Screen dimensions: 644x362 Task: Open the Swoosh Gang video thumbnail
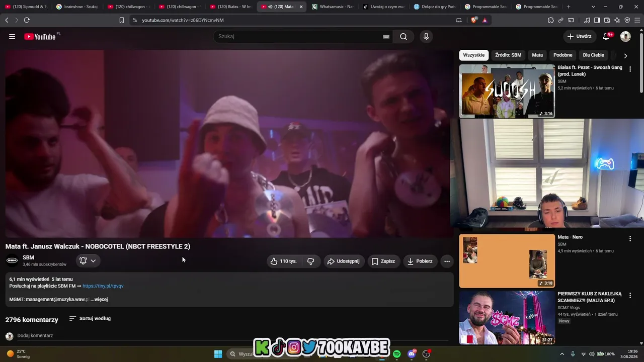click(507, 91)
